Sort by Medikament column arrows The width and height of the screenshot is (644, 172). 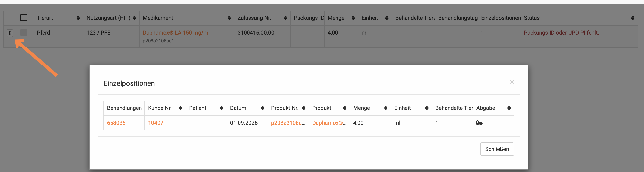tap(229, 18)
